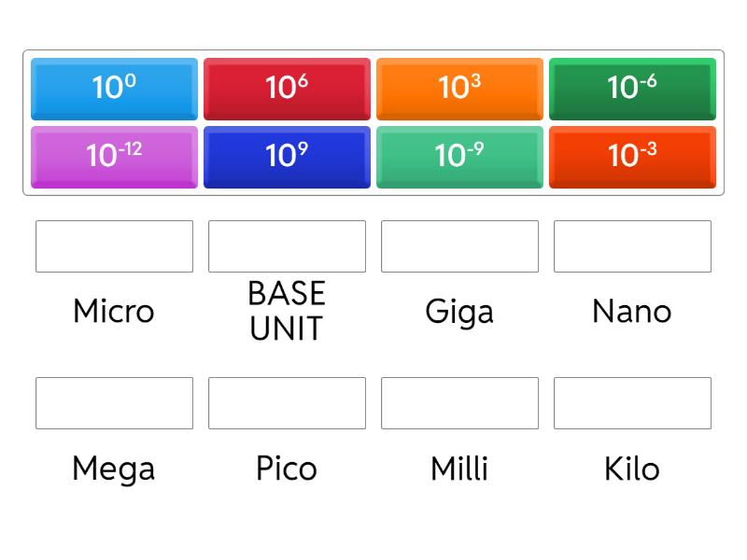Click the BASE UNIT label

287,312
